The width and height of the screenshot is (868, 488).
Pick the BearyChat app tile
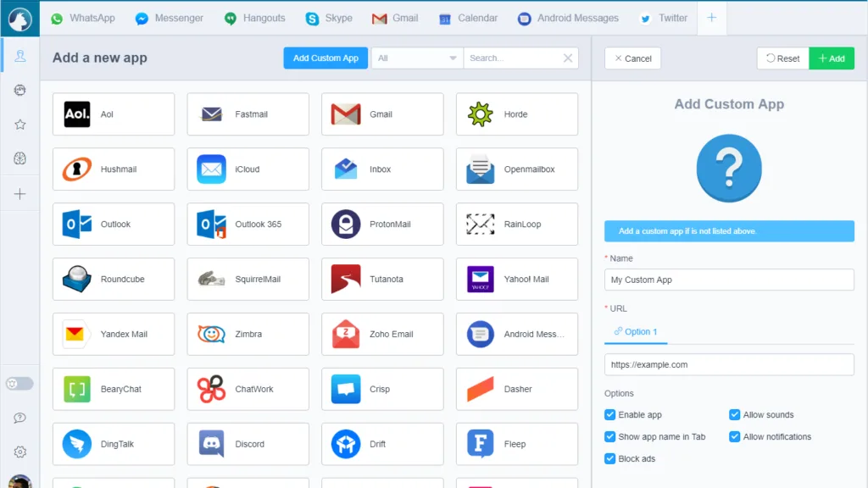coord(114,389)
